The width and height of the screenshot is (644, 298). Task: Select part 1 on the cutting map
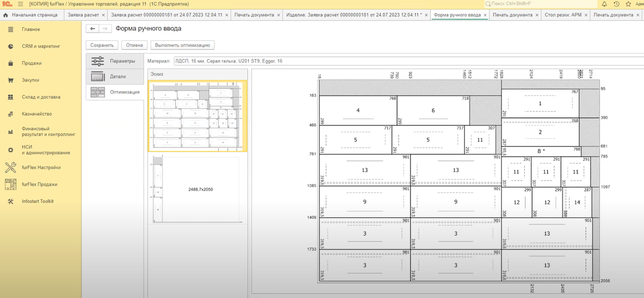[540, 103]
